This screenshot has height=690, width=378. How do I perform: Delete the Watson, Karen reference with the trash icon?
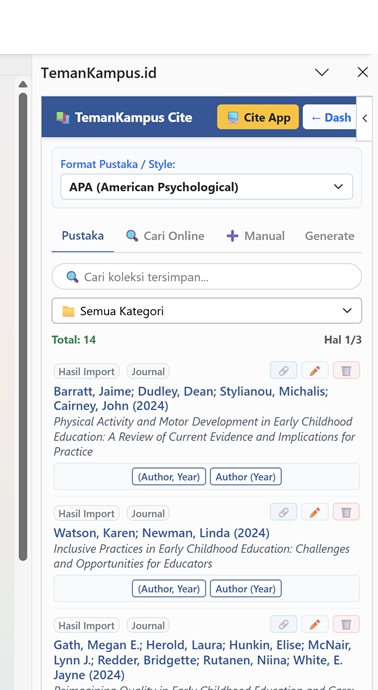tap(346, 512)
